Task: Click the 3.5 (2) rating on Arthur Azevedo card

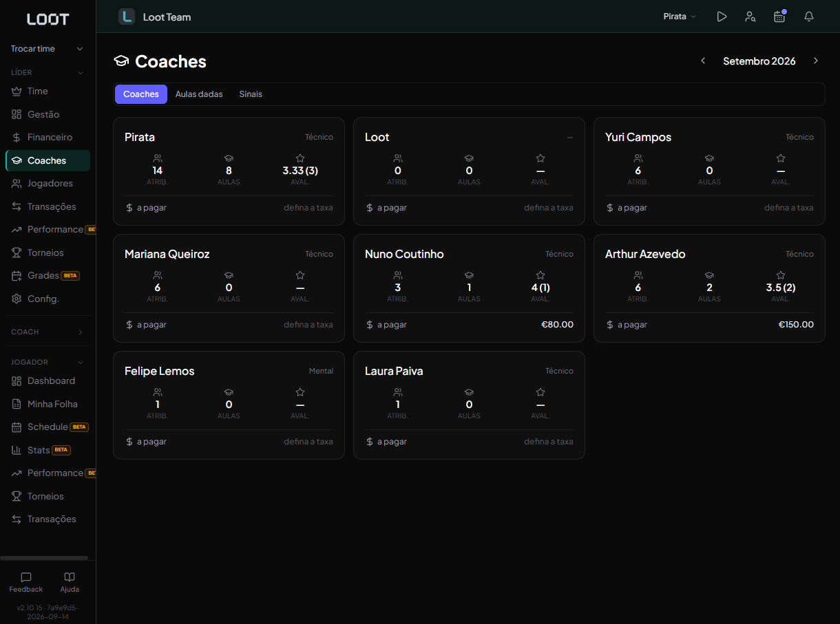Action: pos(781,288)
